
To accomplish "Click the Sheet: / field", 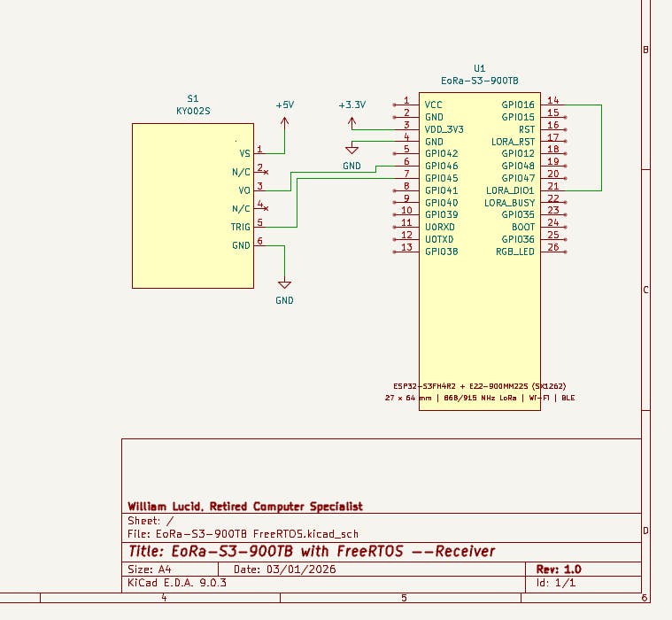I will [x=151, y=521].
